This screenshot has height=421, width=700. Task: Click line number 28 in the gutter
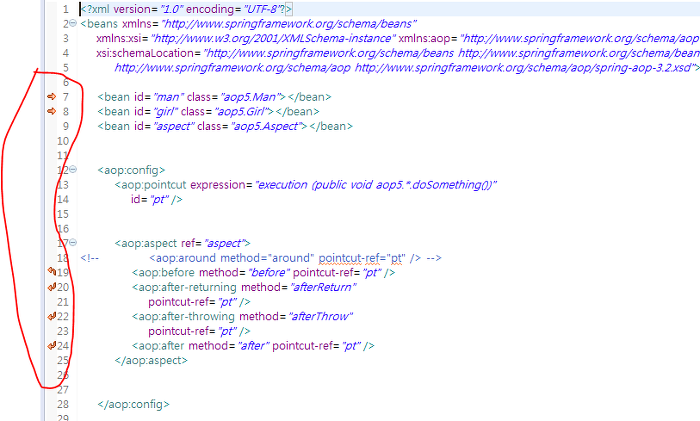(63, 404)
